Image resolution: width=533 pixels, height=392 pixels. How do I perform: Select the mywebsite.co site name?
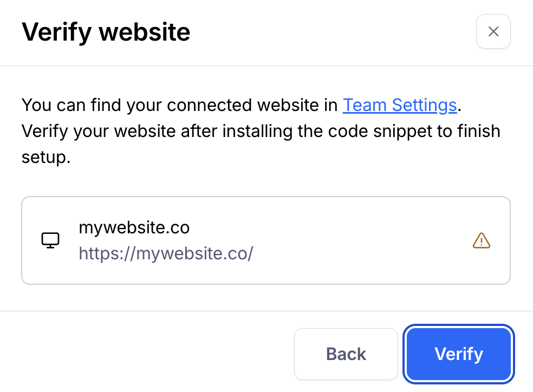pos(134,227)
